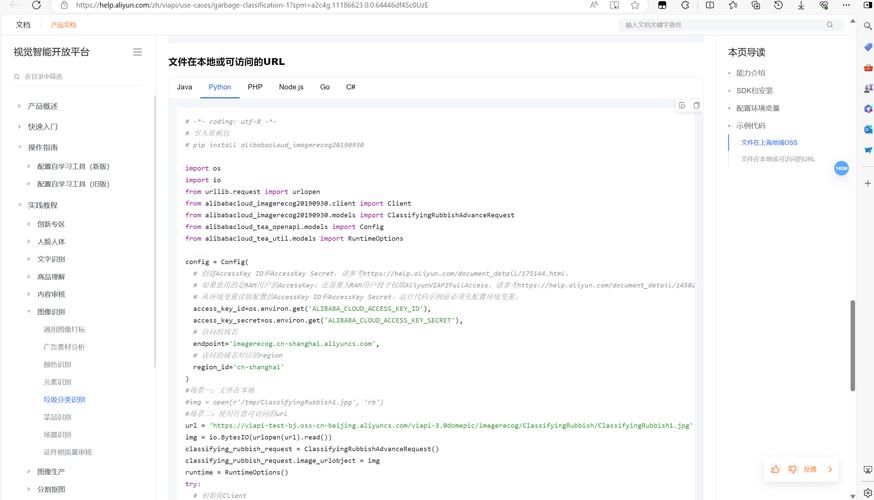874x500 pixels.
Task: Click the 产品文档 breadcrumb link
Action: (x=63, y=24)
